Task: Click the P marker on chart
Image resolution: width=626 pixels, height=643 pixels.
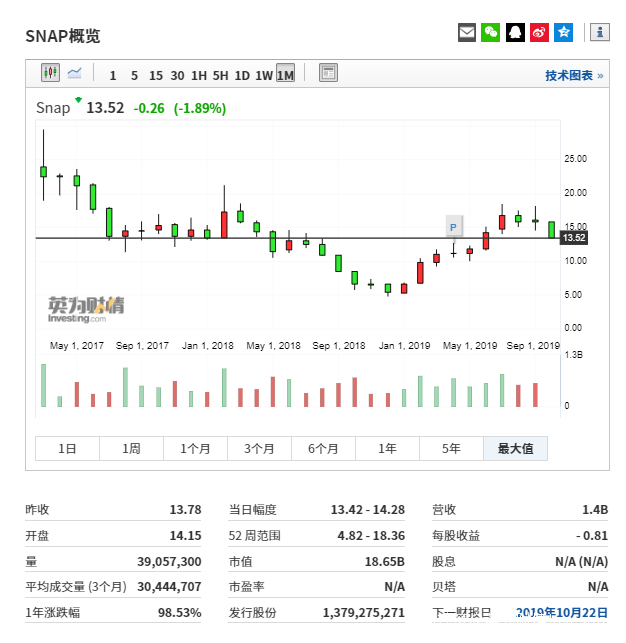Action: coord(454,227)
